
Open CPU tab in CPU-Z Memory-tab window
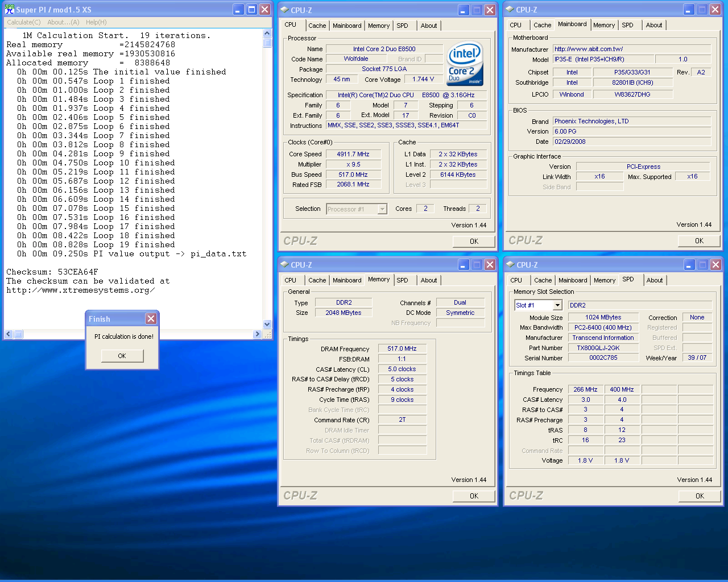point(291,280)
